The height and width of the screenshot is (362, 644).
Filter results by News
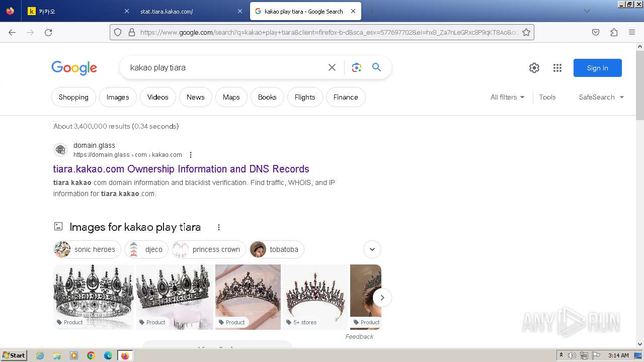(196, 97)
